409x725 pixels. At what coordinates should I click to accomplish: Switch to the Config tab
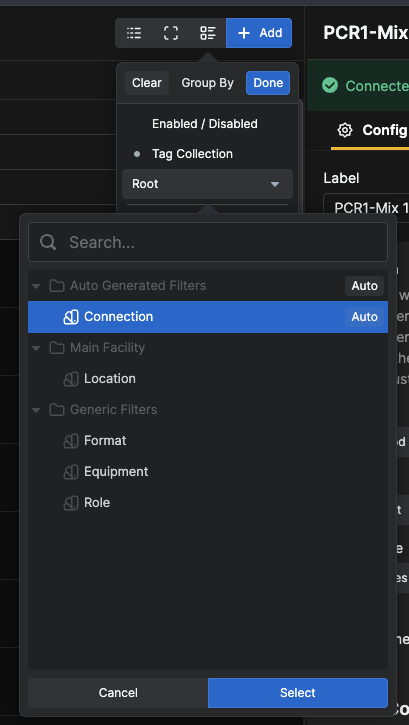pyautogui.click(x=372, y=130)
